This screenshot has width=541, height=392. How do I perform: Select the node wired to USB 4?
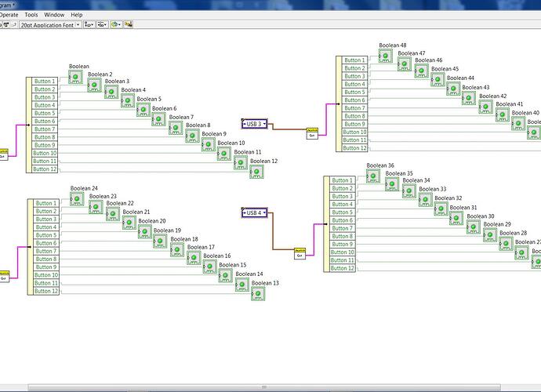coord(300,254)
